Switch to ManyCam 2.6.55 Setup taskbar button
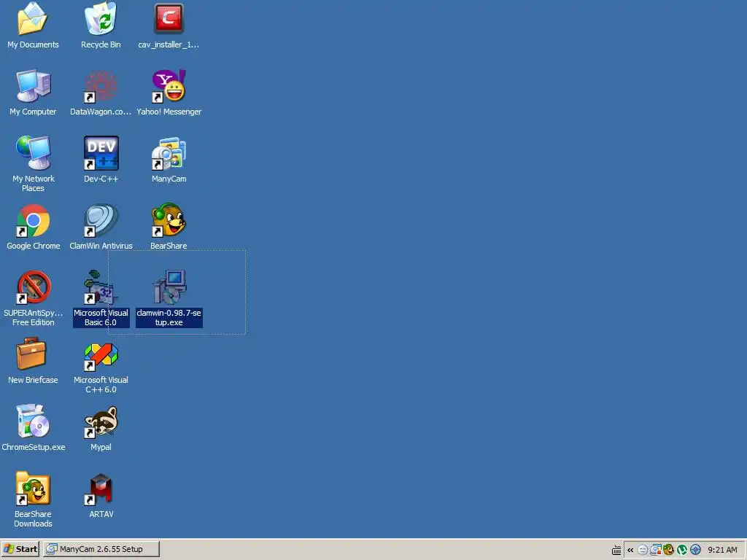Screen dimensions: 747x560 pos(101,549)
